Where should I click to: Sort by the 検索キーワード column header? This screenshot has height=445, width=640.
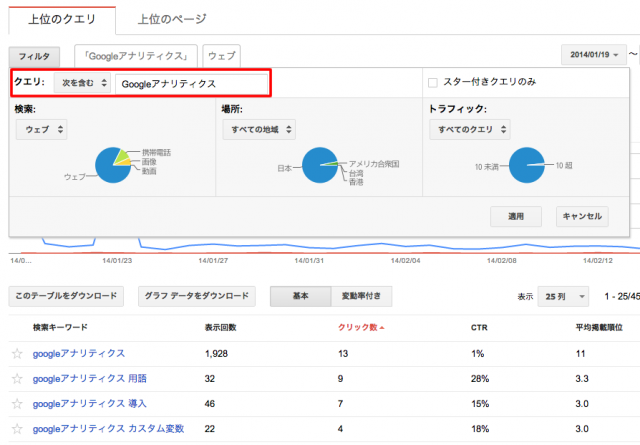[60, 327]
